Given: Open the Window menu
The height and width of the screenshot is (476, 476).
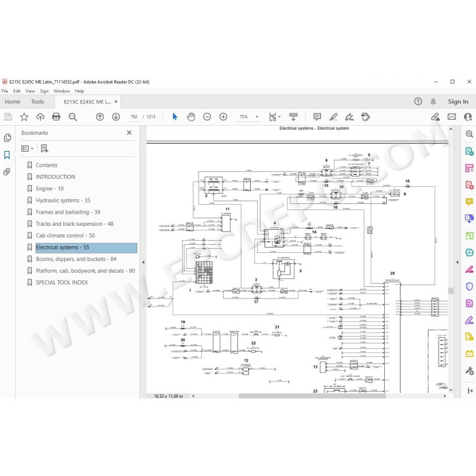Looking at the screenshot, I should [62, 91].
